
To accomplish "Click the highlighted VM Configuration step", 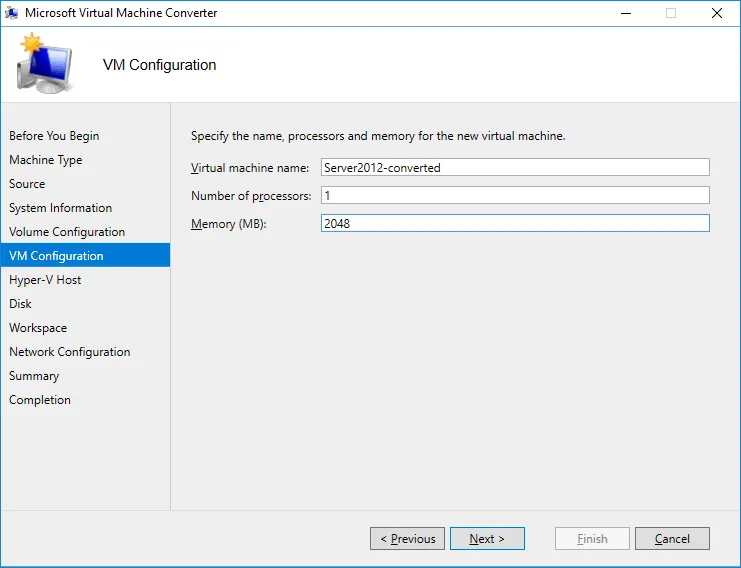I will pos(56,256).
